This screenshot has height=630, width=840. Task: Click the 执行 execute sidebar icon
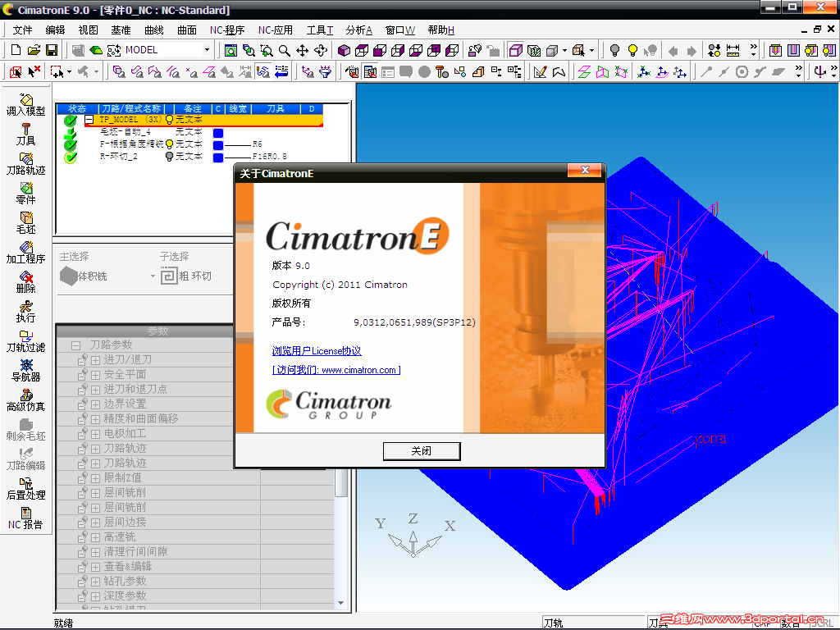click(25, 312)
